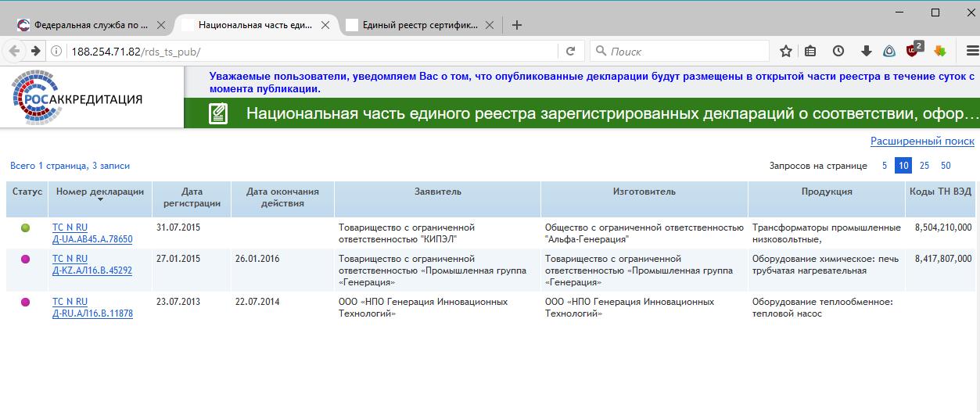Set 5 records per page

coord(885,166)
